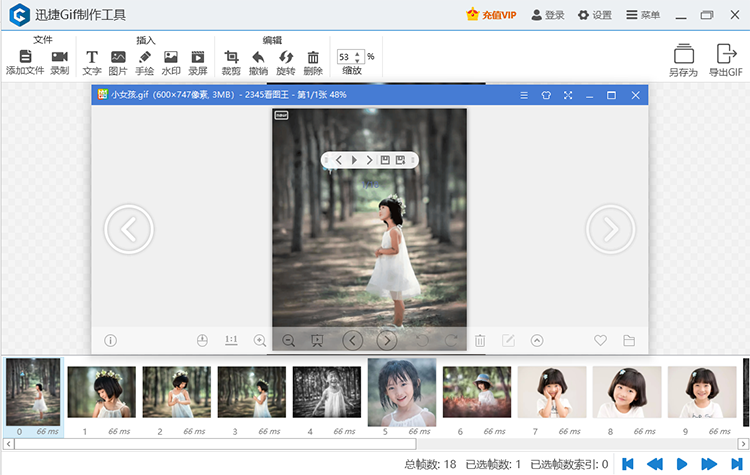Start recording with the 录制 icon
Viewport: 750px width, 475px height.
(x=60, y=56)
